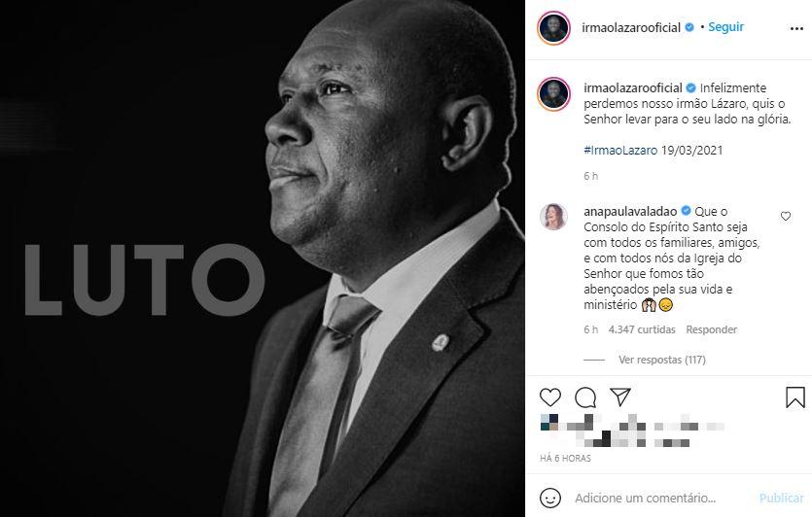This screenshot has width=812, height=517.
Task: Click the caption avatar of irmaolazarooficial
Action: (553, 94)
